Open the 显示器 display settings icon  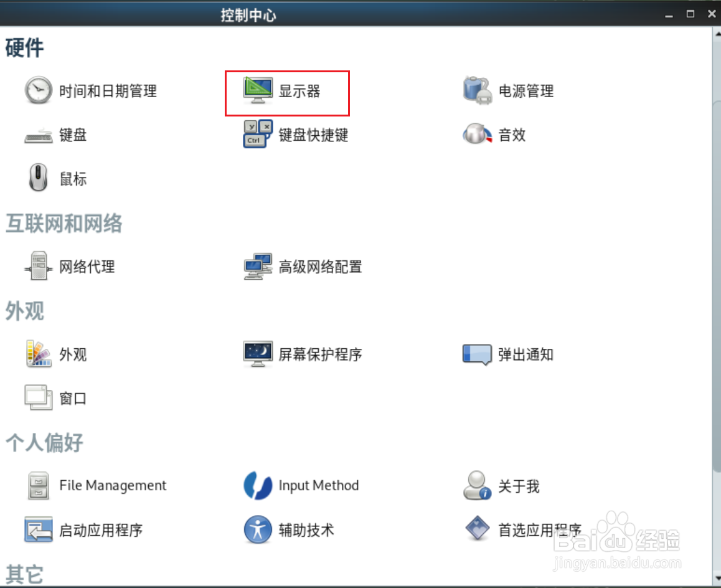(258, 90)
